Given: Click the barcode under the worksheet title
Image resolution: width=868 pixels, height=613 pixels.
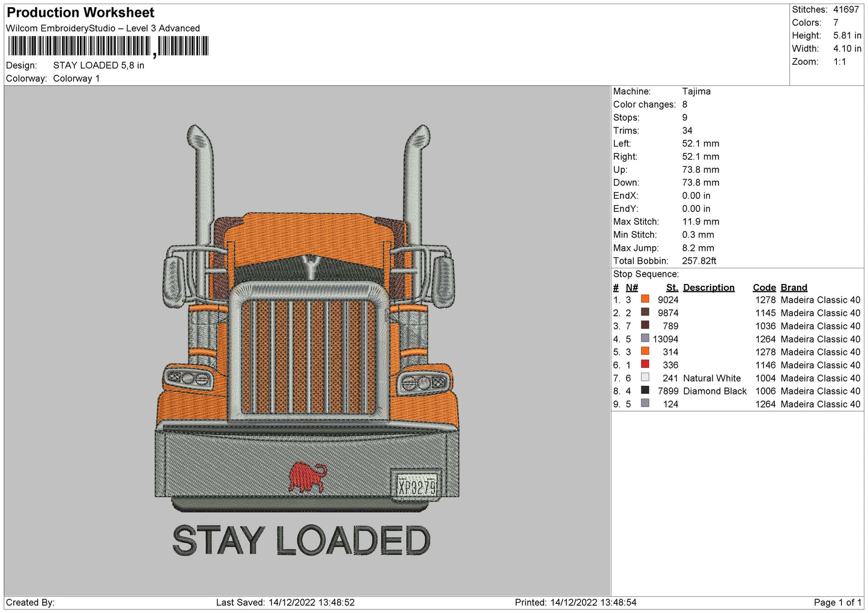Looking at the screenshot, I should (108, 46).
